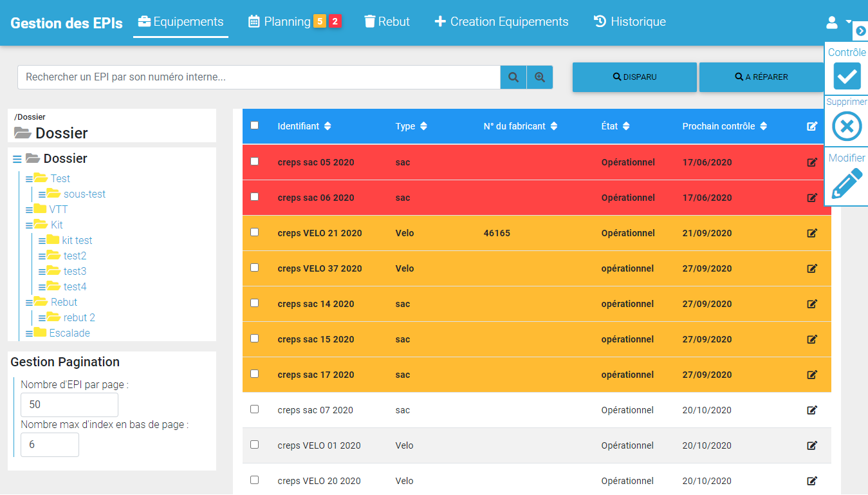Click the folder icon of VTT
Image resolution: width=868 pixels, height=495 pixels.
pos(40,209)
